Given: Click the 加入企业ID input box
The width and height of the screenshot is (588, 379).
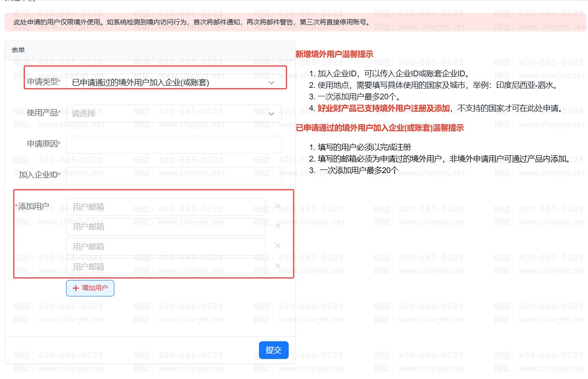Looking at the screenshot, I should pyautogui.click(x=173, y=175).
